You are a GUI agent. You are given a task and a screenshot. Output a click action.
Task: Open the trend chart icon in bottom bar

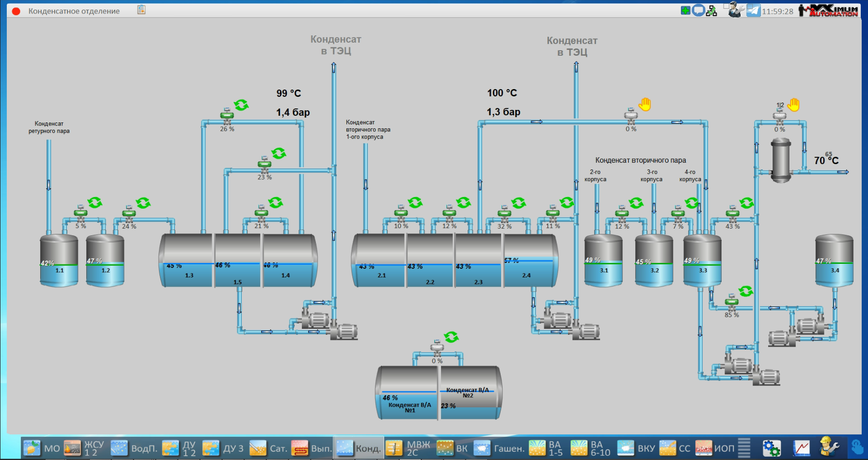click(802, 448)
